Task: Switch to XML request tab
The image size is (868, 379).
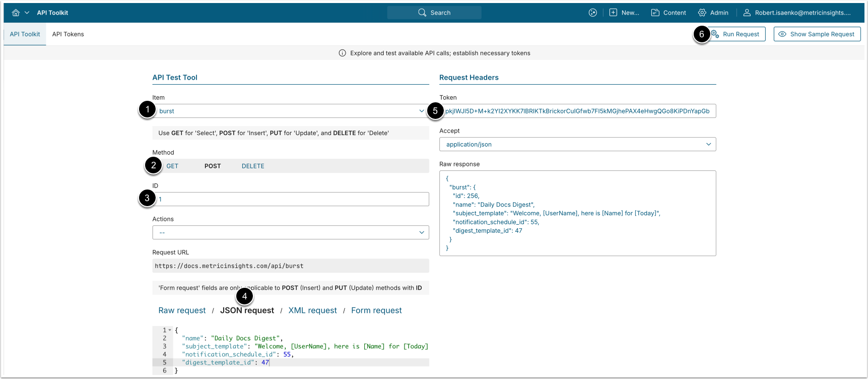Action: tap(312, 310)
